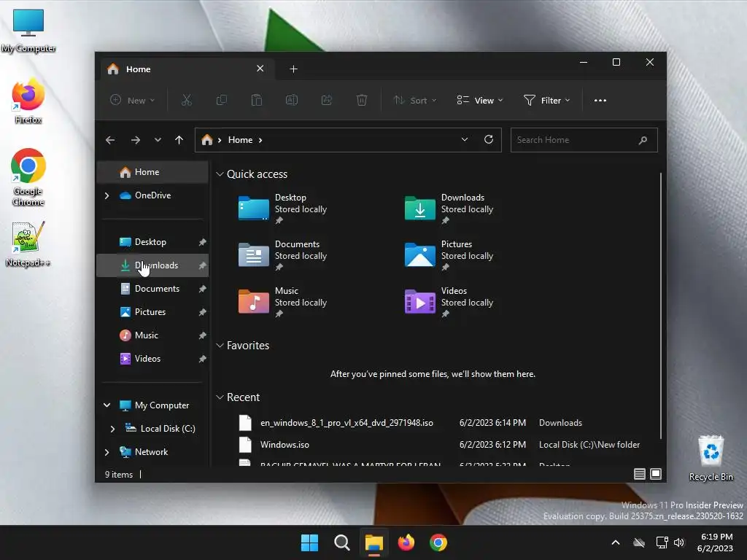This screenshot has width=747, height=560.
Task: Go back with the left arrow
Action: click(110, 140)
